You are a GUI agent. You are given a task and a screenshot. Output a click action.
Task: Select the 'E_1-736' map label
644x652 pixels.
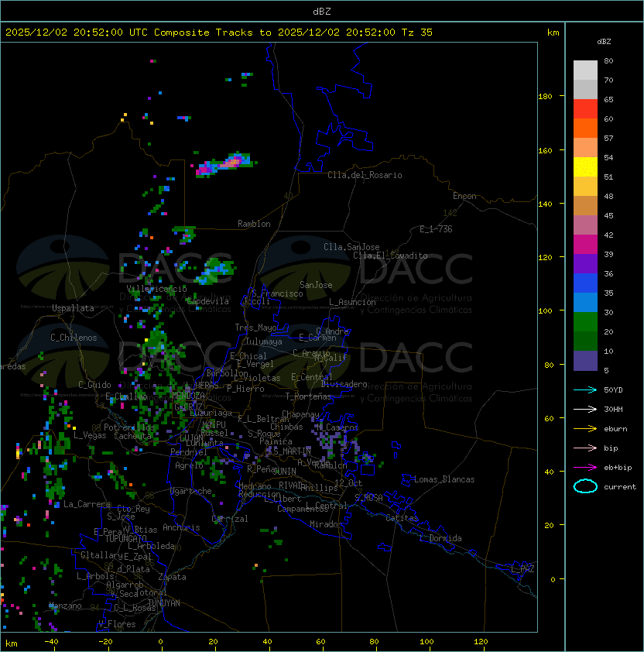[436, 229]
